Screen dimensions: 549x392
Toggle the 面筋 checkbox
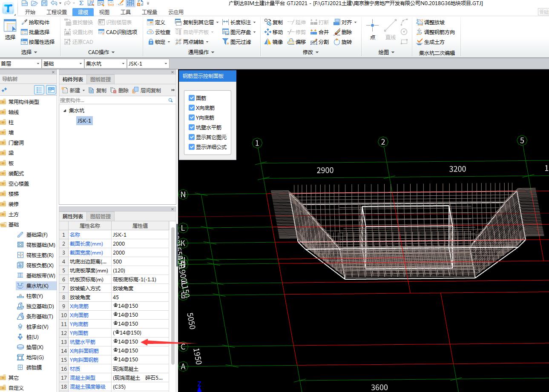tap(192, 98)
